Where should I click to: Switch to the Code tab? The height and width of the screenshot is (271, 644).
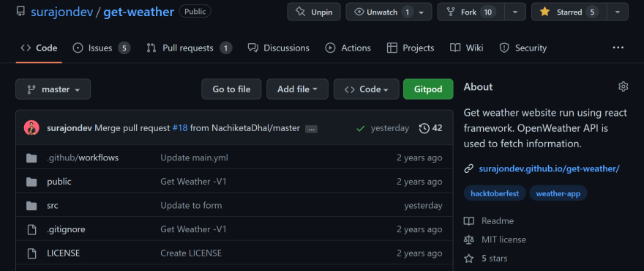tap(39, 48)
